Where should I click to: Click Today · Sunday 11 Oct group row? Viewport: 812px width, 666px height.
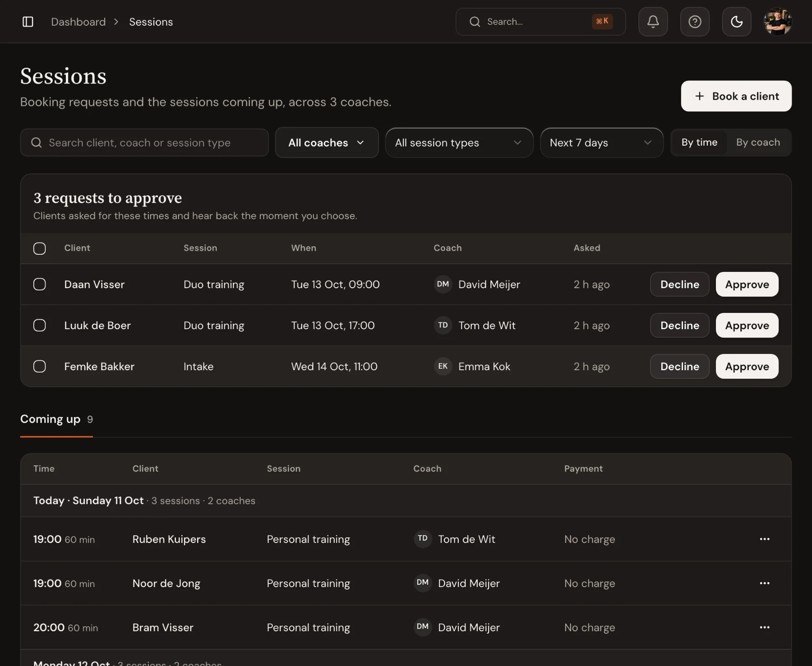(x=406, y=501)
